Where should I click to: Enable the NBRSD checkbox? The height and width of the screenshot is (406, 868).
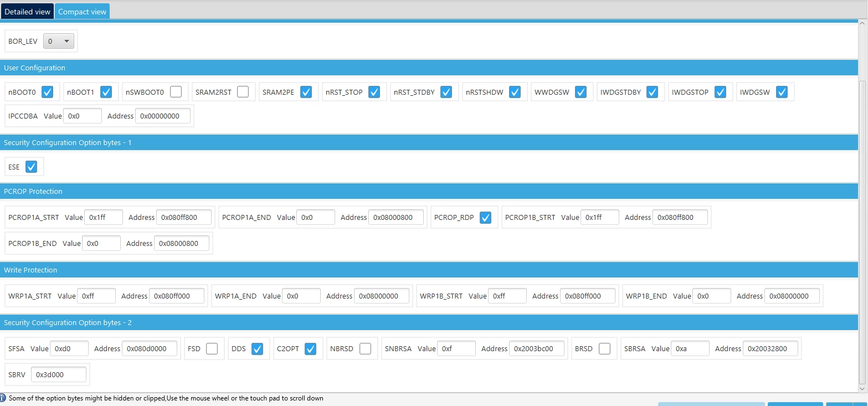365,348
